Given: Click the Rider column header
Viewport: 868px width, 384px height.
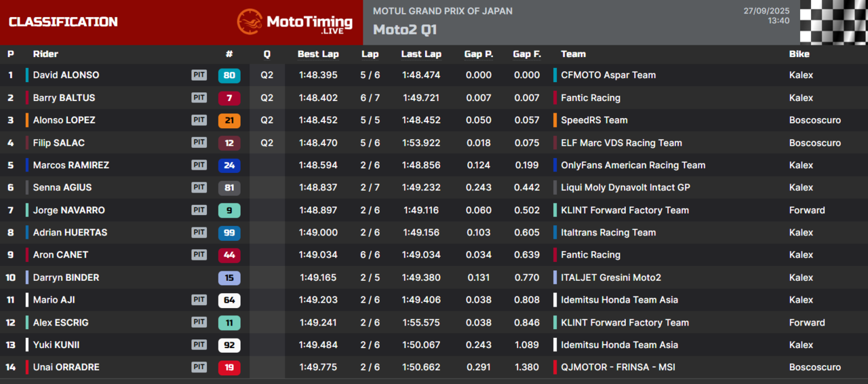Looking at the screenshot, I should 45,54.
